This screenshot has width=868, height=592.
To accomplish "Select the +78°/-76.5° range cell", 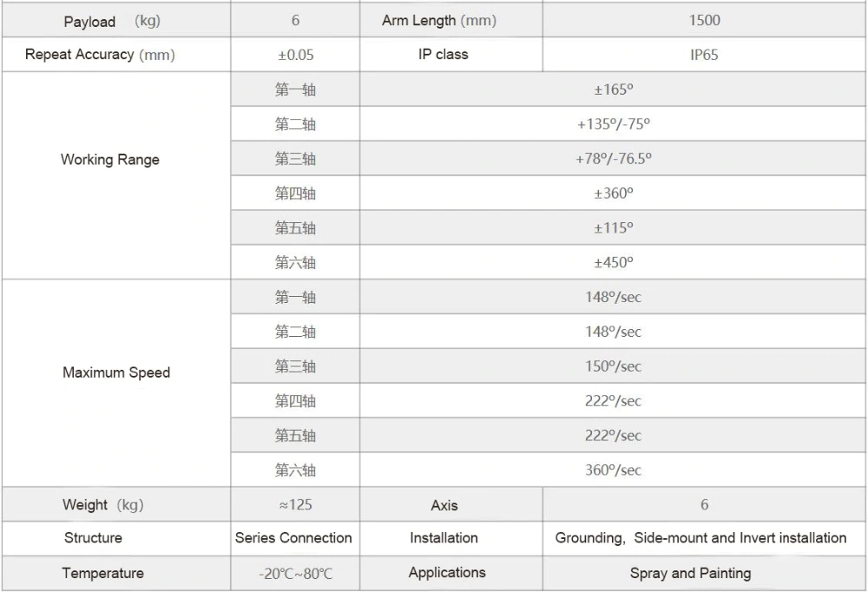I will 613,159.
